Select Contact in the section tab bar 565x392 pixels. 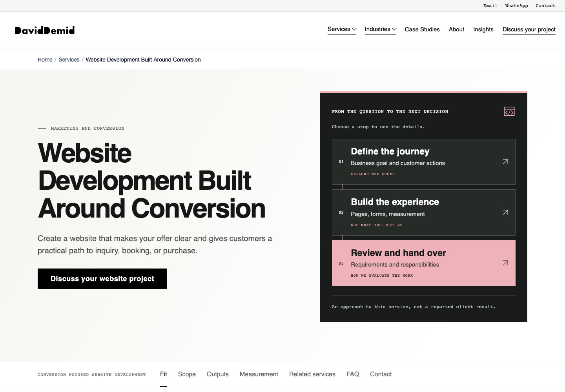point(381,374)
